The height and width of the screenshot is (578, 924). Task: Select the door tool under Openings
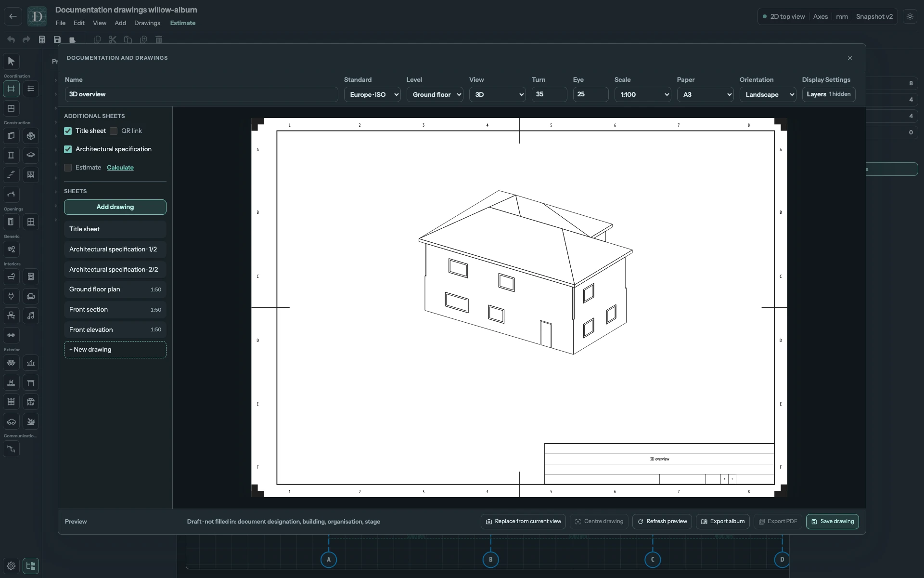tap(11, 222)
